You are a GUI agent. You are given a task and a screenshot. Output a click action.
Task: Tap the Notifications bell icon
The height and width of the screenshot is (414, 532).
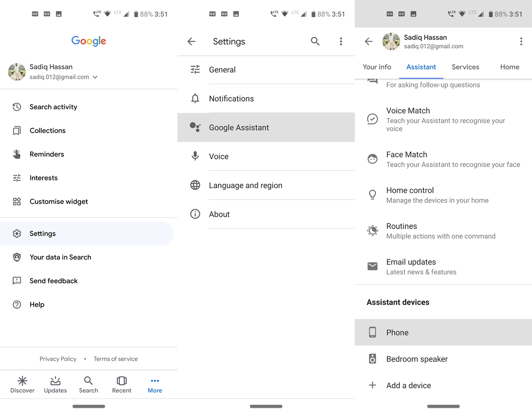(x=195, y=99)
